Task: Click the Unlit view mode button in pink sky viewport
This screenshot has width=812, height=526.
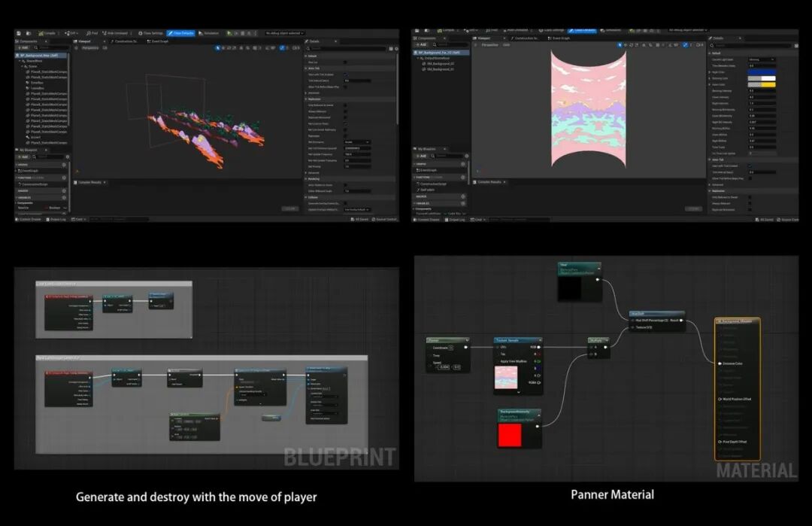Action: tap(507, 45)
